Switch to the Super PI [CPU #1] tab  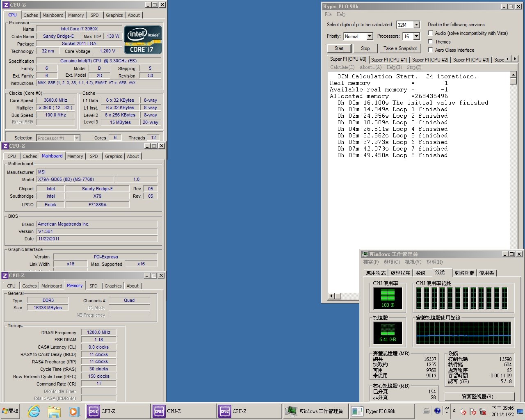[x=389, y=60]
